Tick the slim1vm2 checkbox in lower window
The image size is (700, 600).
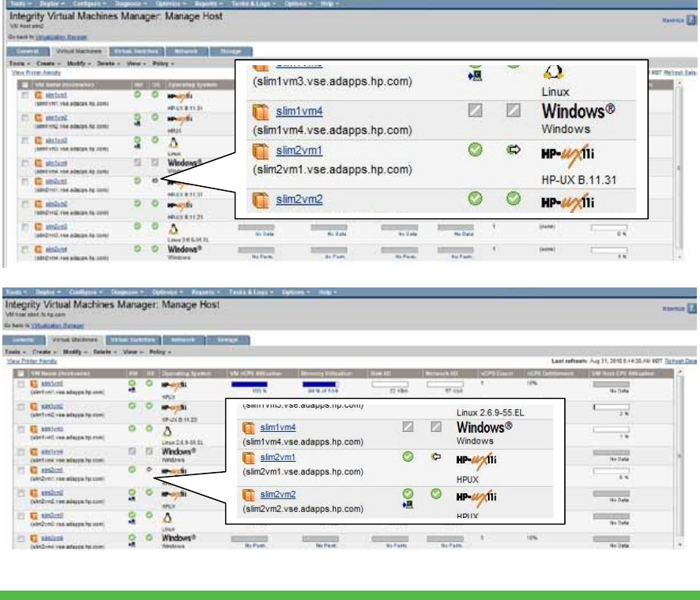point(21,407)
